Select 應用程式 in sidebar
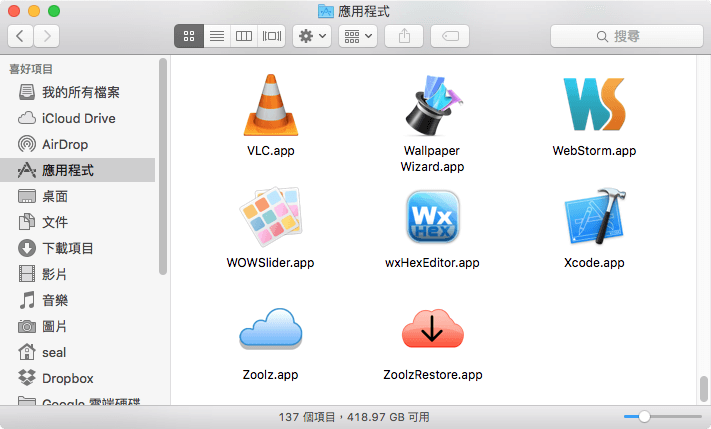711x429 pixels. pos(78,170)
